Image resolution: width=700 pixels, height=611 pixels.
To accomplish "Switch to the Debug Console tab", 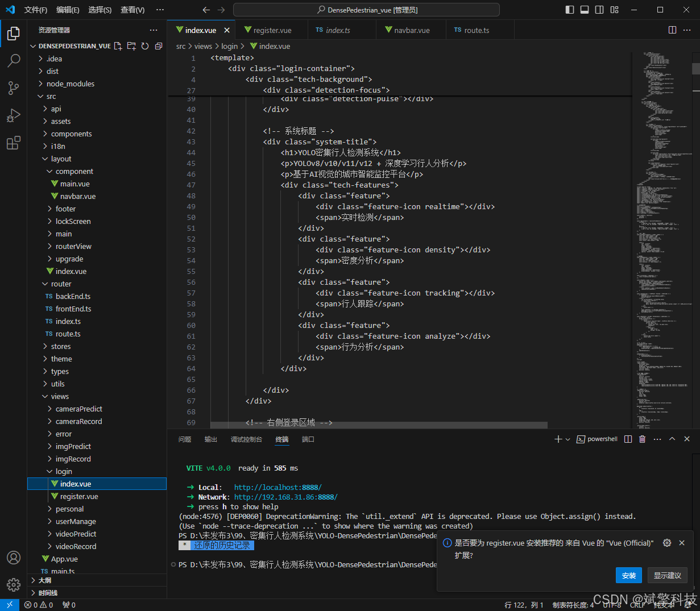I will [x=246, y=439].
